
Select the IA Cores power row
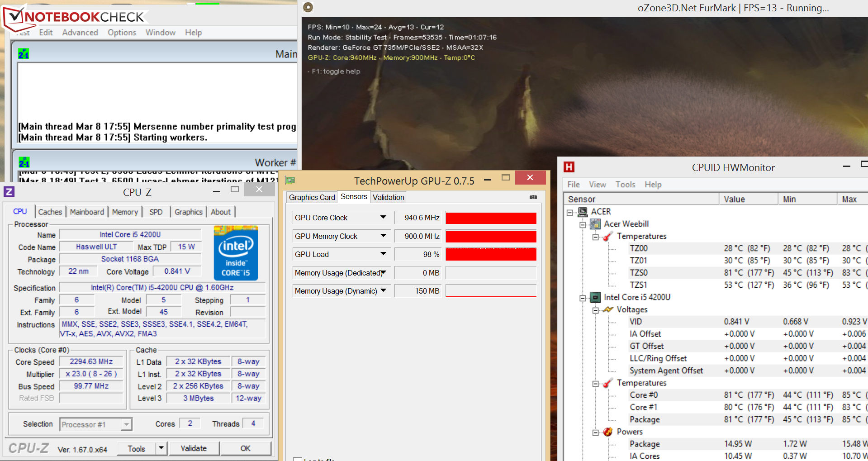pyautogui.click(x=748, y=456)
